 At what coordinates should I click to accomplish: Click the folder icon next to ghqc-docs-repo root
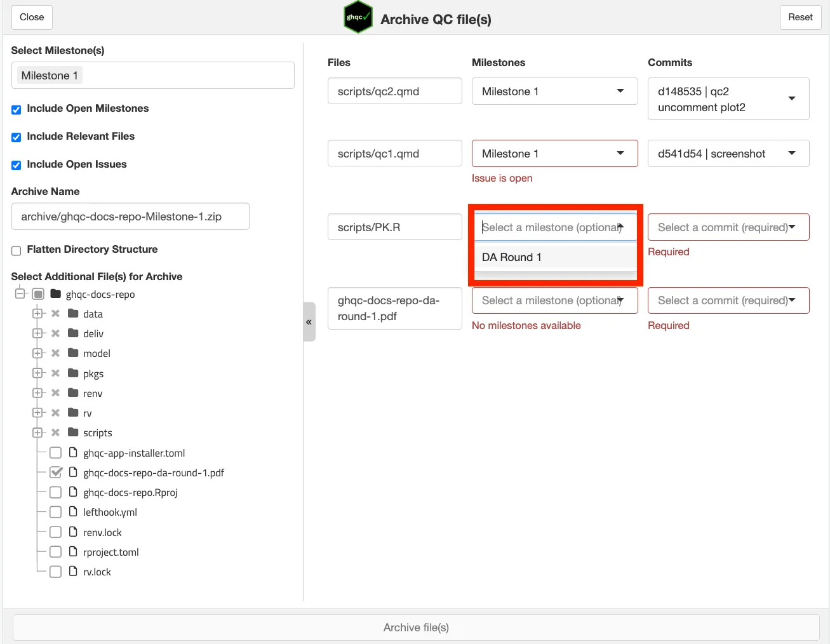pos(56,294)
